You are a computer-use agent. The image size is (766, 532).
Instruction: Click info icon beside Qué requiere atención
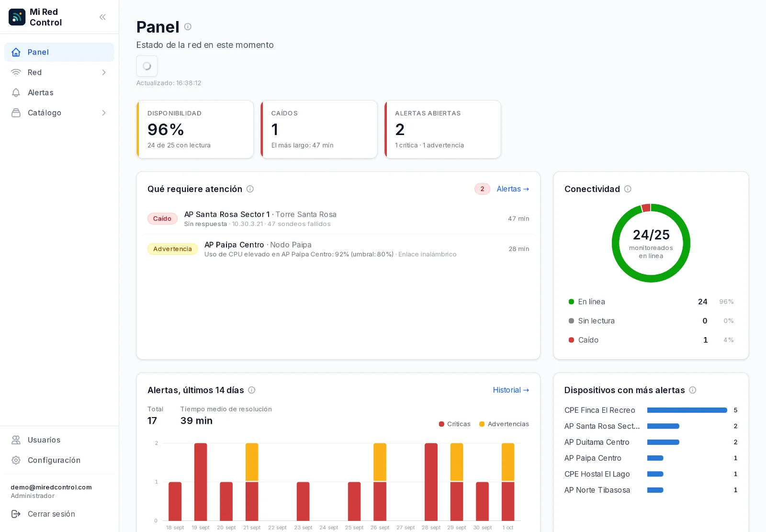tap(250, 189)
